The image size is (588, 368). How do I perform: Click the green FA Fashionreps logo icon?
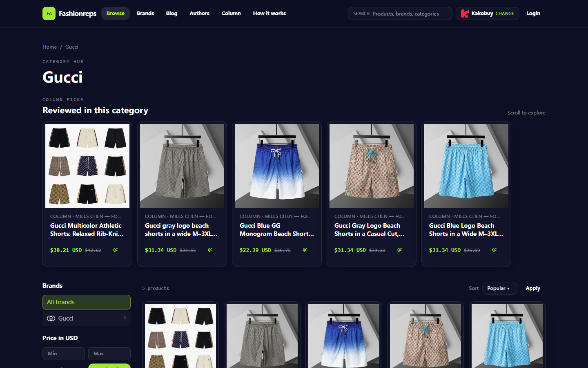(49, 13)
